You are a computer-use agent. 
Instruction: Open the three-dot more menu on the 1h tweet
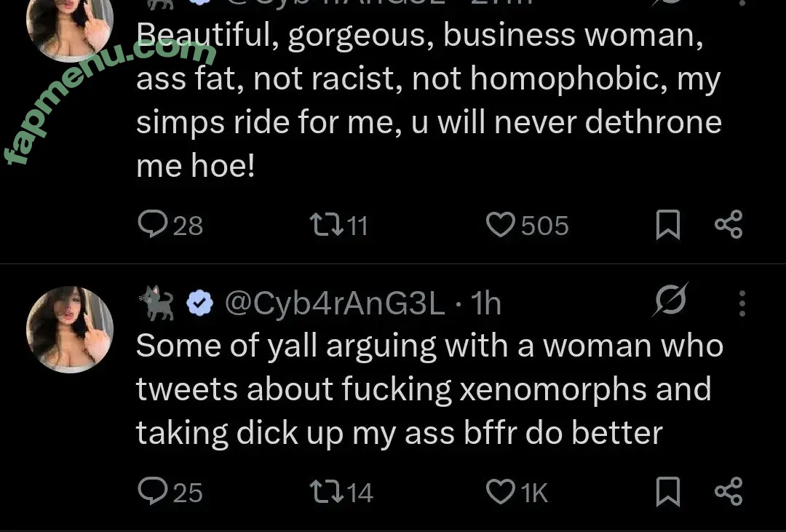742,303
